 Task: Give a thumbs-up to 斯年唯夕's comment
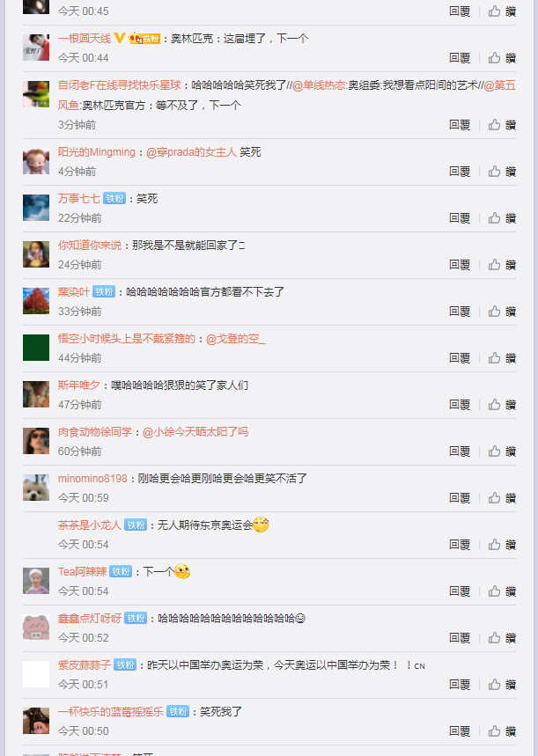[x=502, y=405]
